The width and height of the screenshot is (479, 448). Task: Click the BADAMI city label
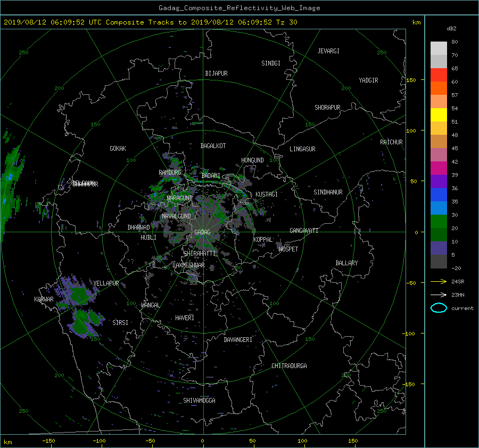tap(211, 176)
